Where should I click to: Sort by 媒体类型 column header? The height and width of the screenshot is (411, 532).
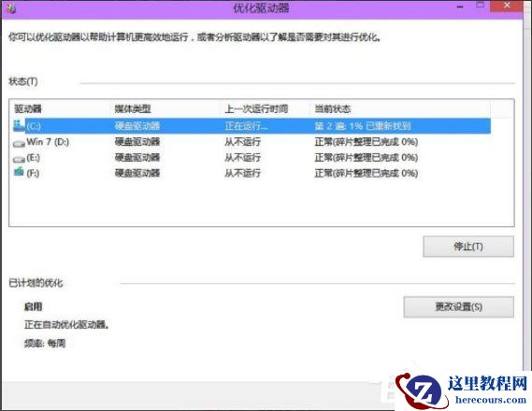(133, 109)
